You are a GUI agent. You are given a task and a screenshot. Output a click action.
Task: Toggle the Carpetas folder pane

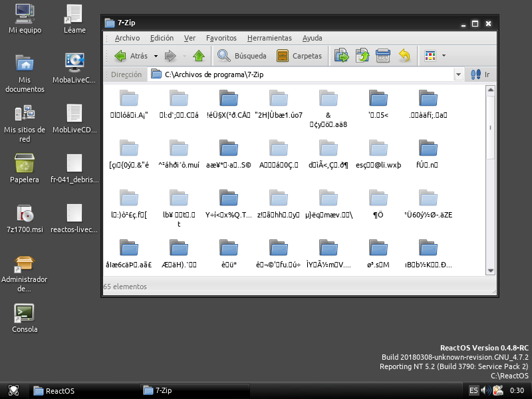(x=299, y=56)
